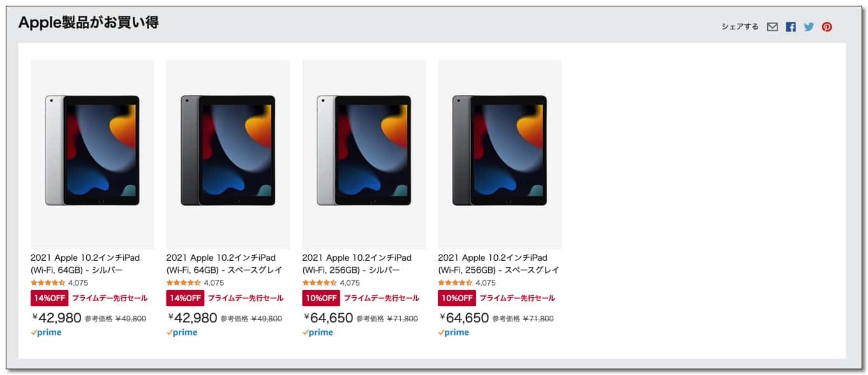
Task: Click the prime logo under 256GB Space Gray iPad
Action: coord(454,332)
